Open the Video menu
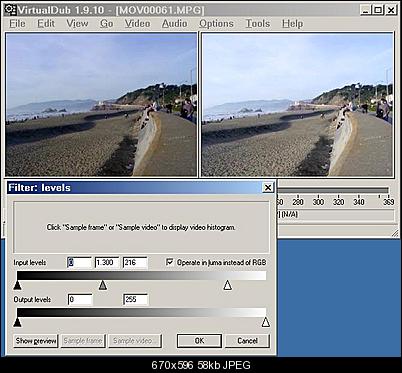Screen dimensions: 402x373 137,24
